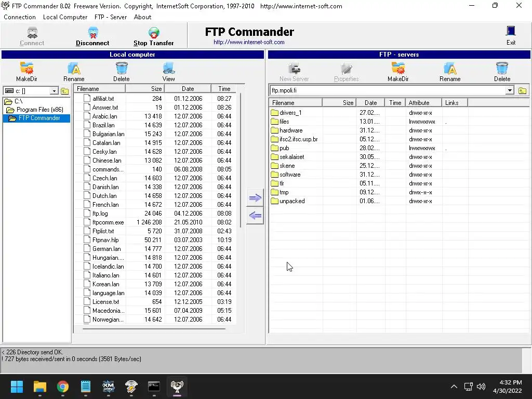Click the local file list horizontal scrollbar
The width and height of the screenshot is (532, 399).
154,328
